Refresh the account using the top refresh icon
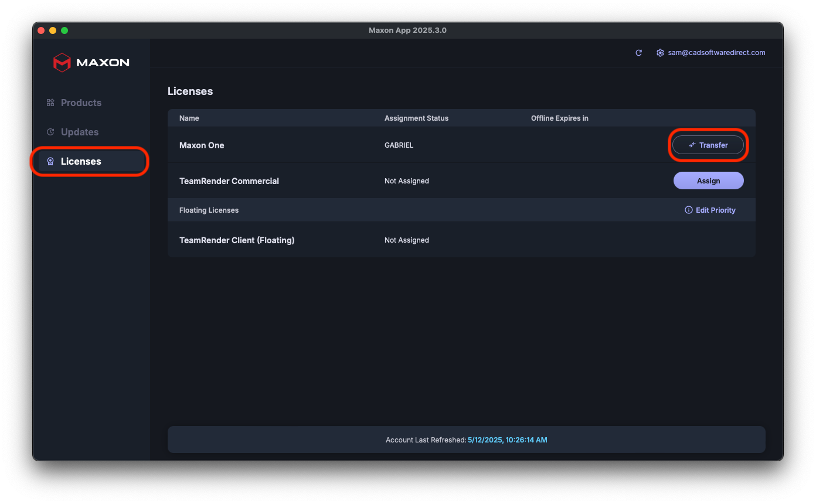The height and width of the screenshot is (504, 816). tap(639, 53)
